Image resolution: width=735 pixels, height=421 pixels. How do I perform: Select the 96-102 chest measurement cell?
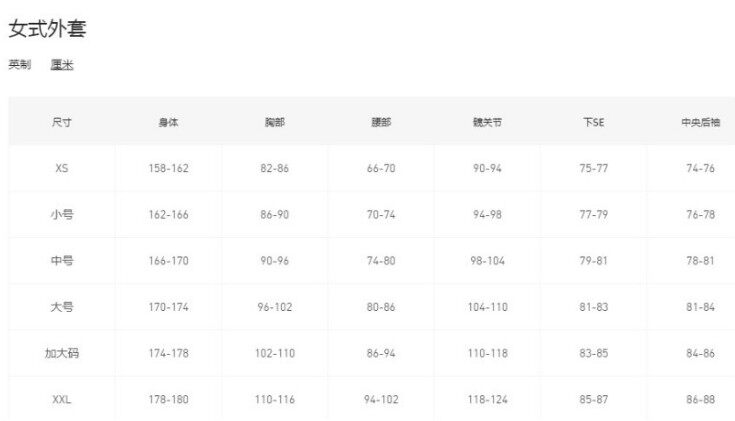point(275,307)
